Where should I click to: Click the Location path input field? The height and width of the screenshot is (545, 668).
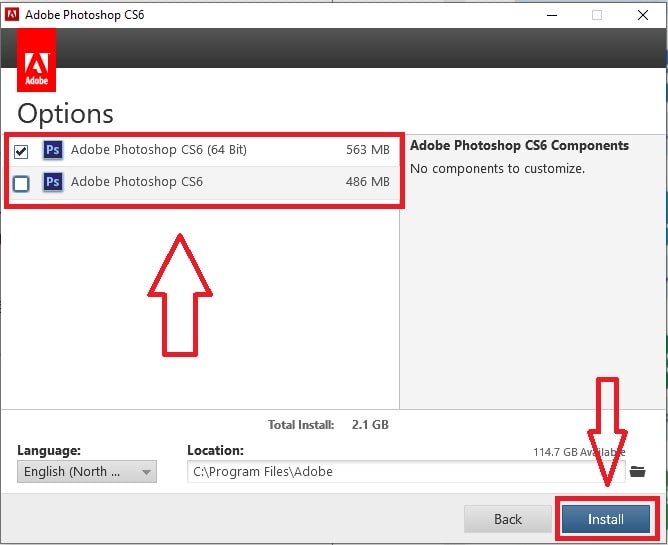click(x=406, y=471)
